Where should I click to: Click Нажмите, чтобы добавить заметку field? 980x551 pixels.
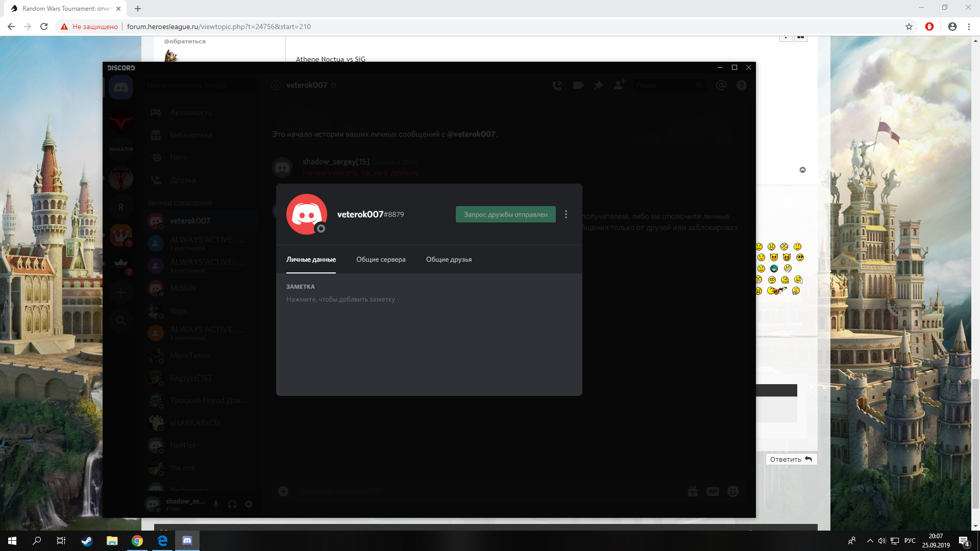340,298
